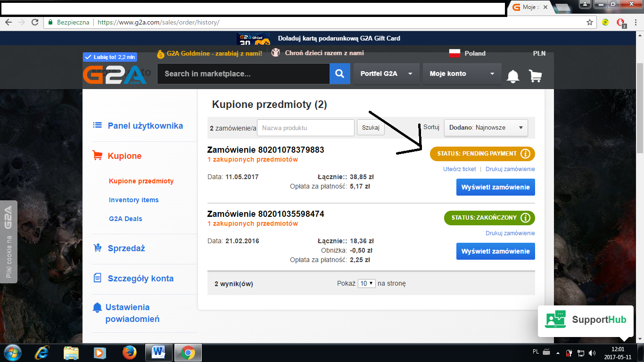This screenshot has width=644, height=362.
Task: Click the green plus extension icon
Action: click(606, 22)
